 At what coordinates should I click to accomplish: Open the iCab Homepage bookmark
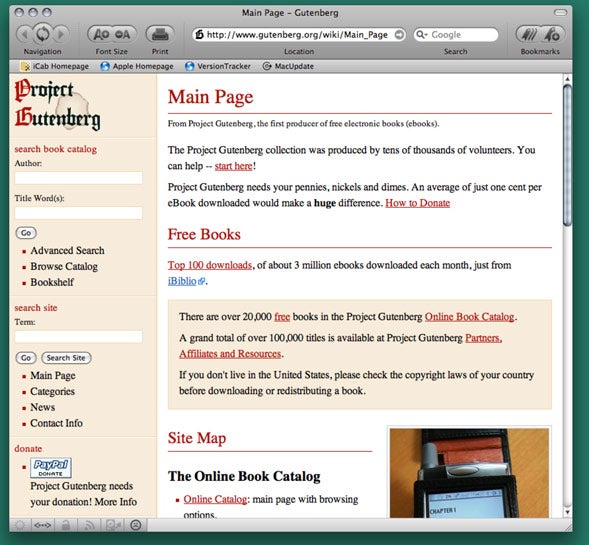click(x=55, y=66)
